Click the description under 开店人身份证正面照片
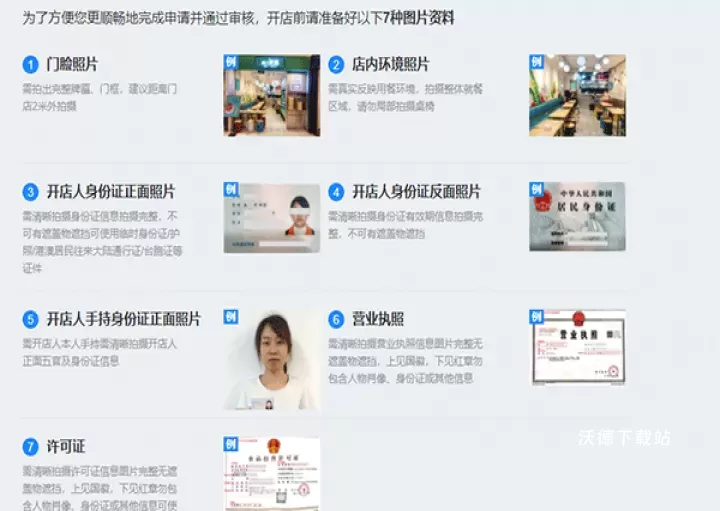Screen dimensions: 720x511 coord(102,242)
